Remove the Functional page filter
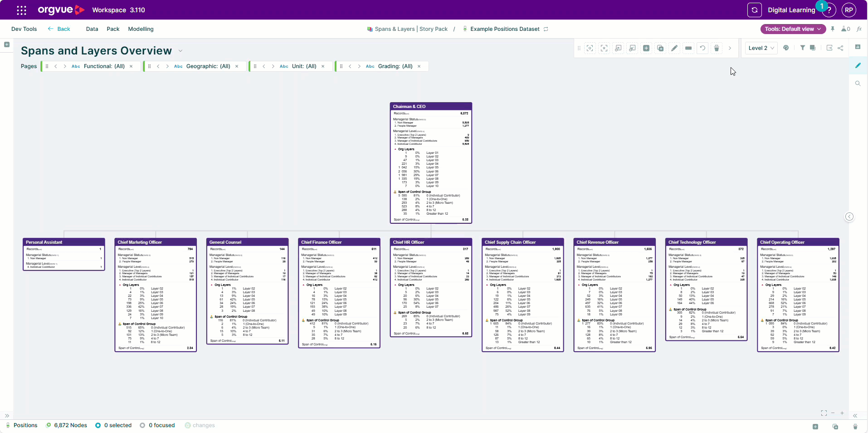This screenshot has height=433, width=868. coord(131,66)
